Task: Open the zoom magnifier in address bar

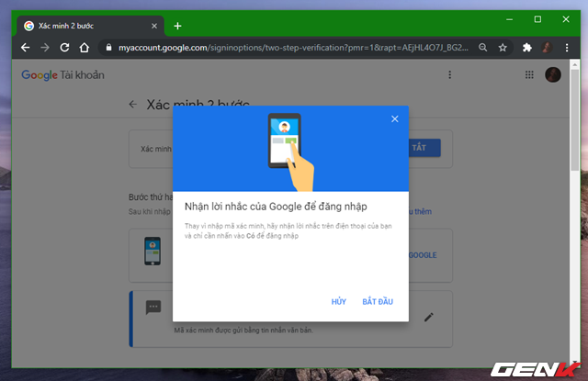Action: tap(483, 48)
